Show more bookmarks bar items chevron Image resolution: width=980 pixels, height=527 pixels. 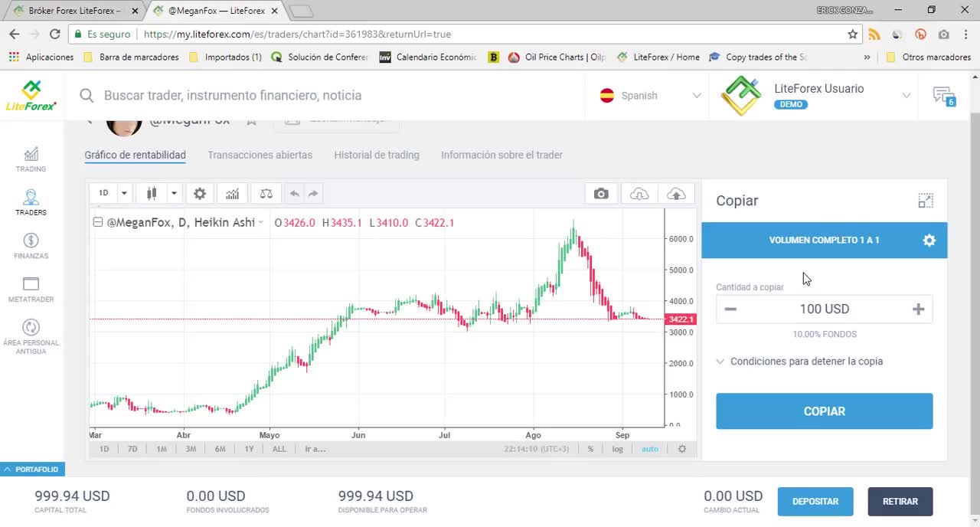tap(867, 57)
